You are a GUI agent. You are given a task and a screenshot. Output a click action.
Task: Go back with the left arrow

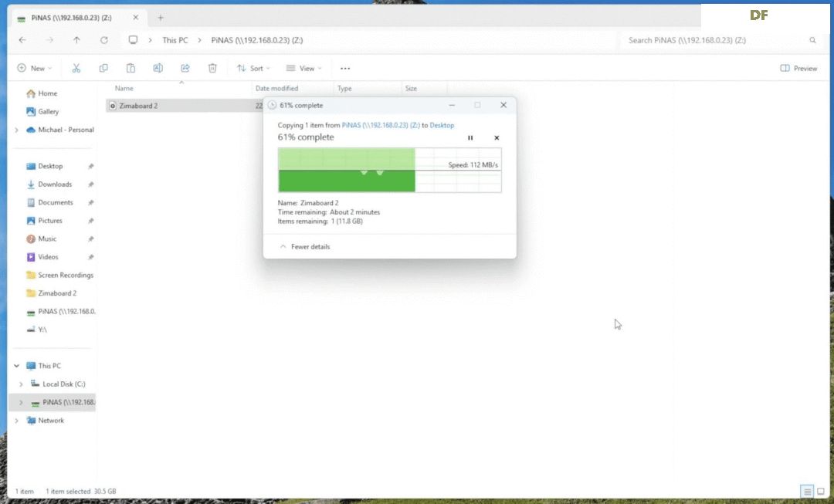(x=22, y=40)
